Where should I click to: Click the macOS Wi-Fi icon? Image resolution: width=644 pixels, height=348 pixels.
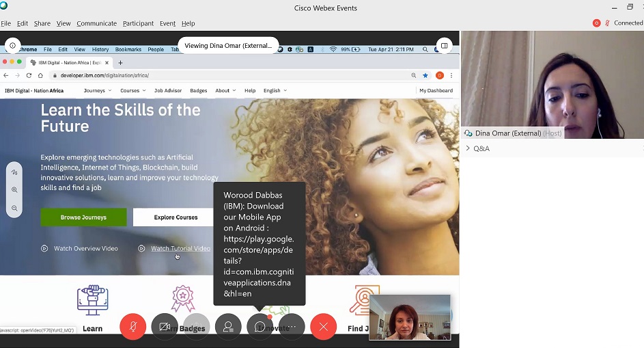[x=333, y=49]
